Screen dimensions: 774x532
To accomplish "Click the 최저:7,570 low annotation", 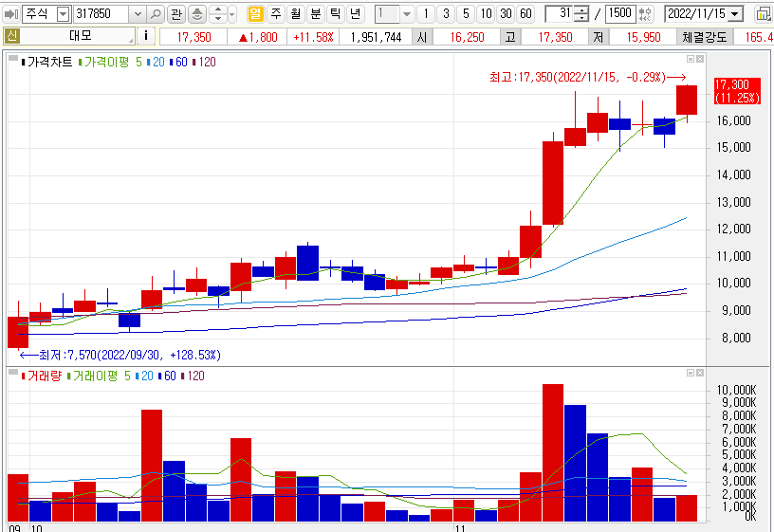I will point(120,355).
